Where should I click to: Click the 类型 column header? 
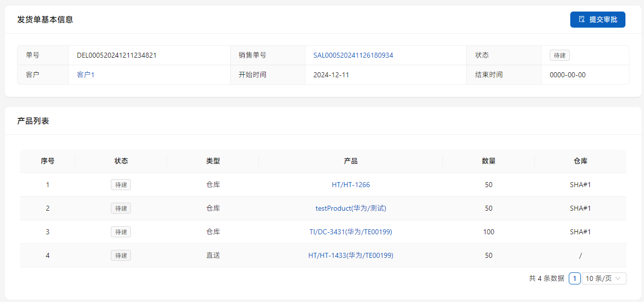[213, 161]
